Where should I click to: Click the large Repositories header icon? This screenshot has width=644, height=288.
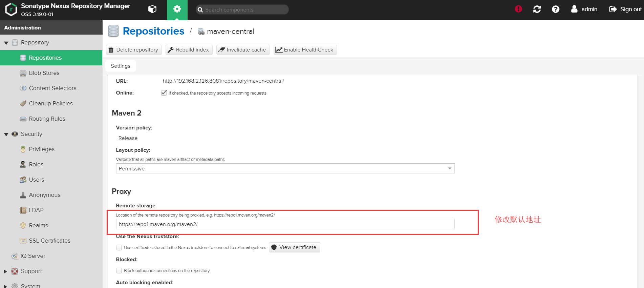tap(113, 31)
